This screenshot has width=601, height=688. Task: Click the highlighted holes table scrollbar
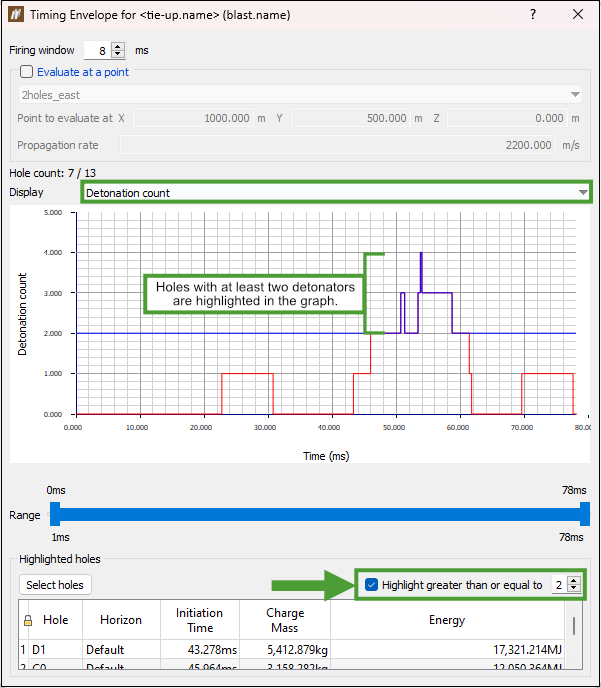click(574, 626)
